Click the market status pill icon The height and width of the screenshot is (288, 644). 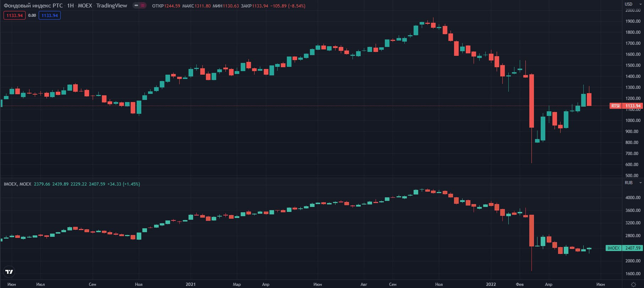(140, 6)
